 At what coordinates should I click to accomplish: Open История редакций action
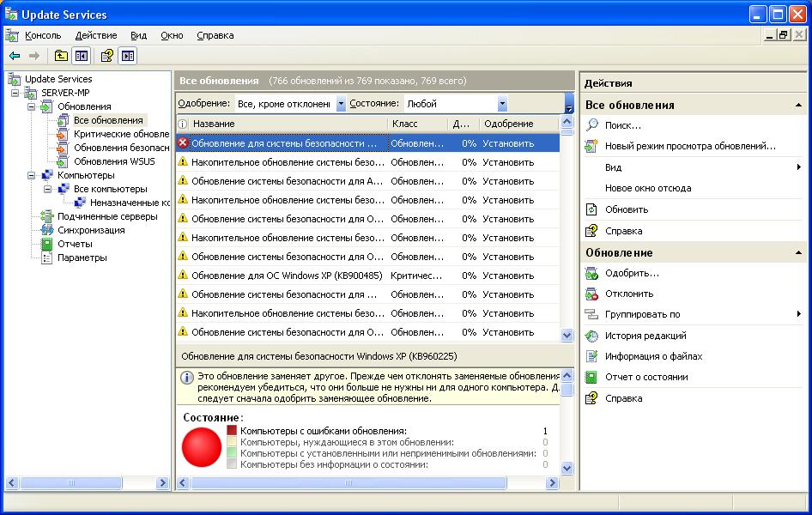645,336
